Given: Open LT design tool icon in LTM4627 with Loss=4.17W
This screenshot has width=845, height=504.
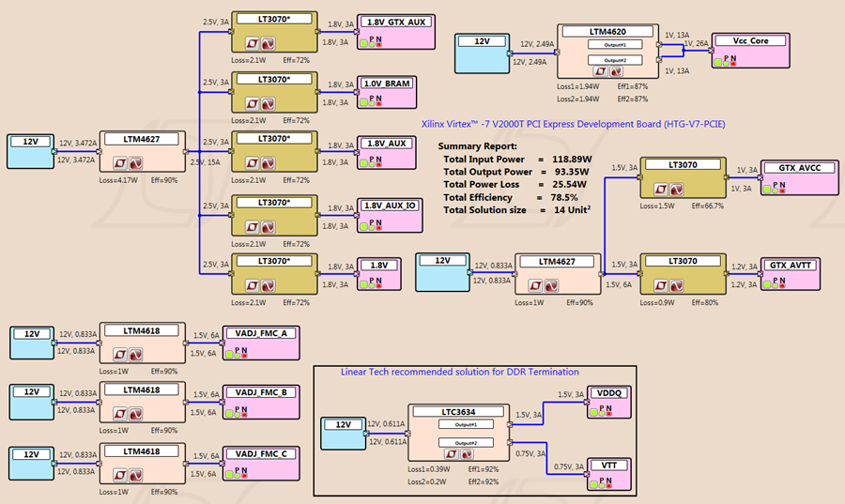Looking at the screenshot, I should [119, 162].
